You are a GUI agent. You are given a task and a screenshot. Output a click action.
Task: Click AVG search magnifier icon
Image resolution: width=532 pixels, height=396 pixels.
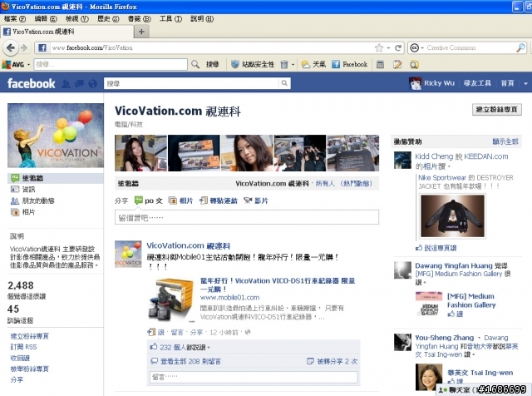[x=195, y=64]
